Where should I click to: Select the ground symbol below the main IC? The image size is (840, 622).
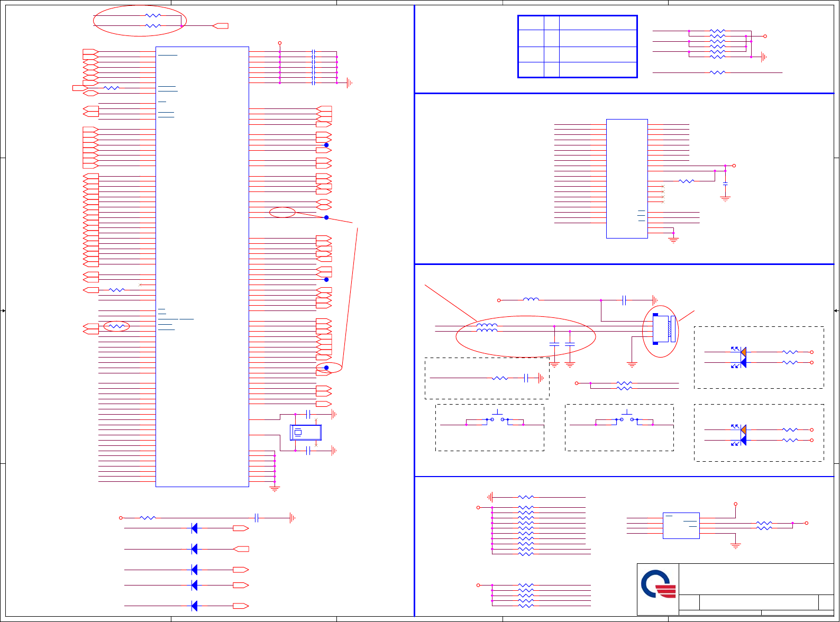[x=275, y=489]
